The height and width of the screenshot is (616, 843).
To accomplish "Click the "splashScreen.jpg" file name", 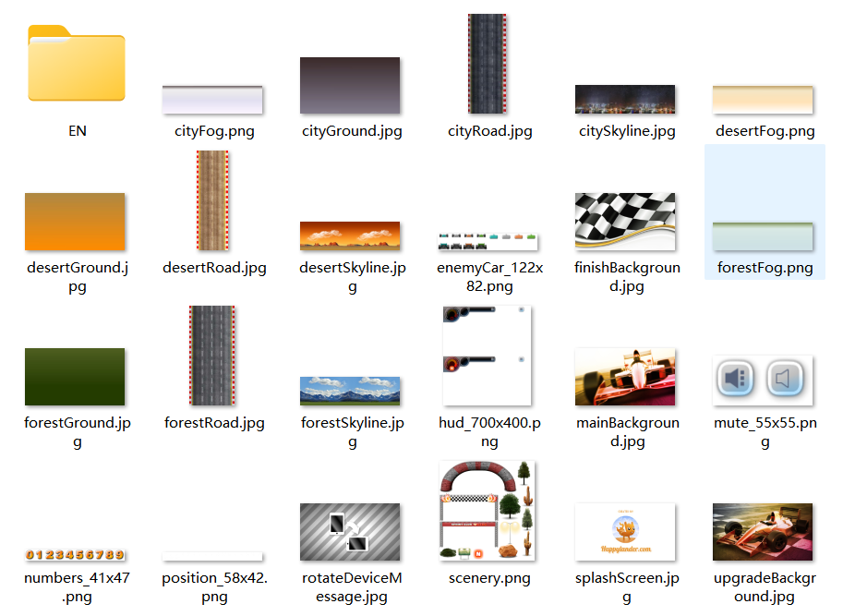I will [x=627, y=587].
